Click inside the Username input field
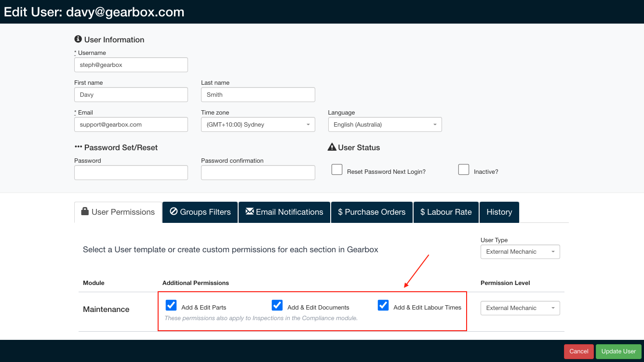The height and width of the screenshot is (362, 644). point(131,65)
